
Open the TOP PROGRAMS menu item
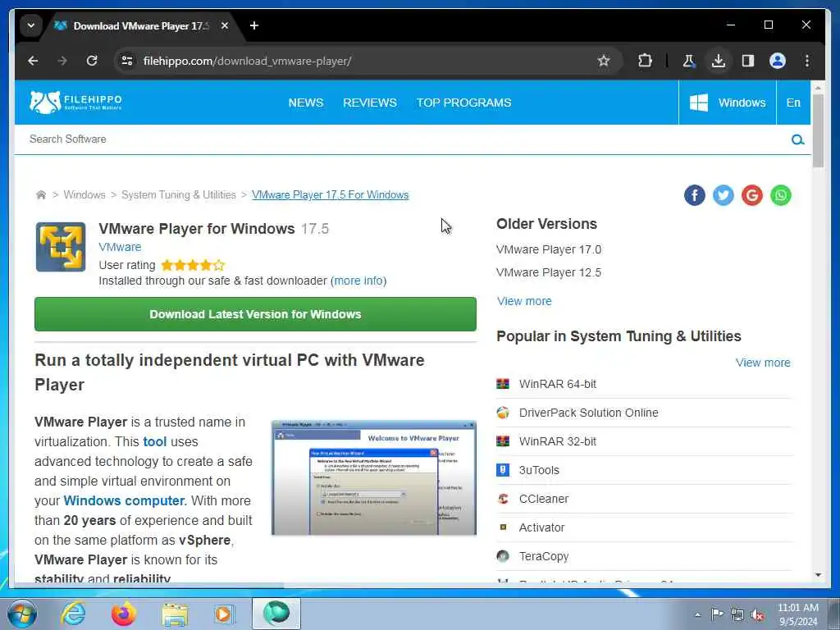pos(464,103)
